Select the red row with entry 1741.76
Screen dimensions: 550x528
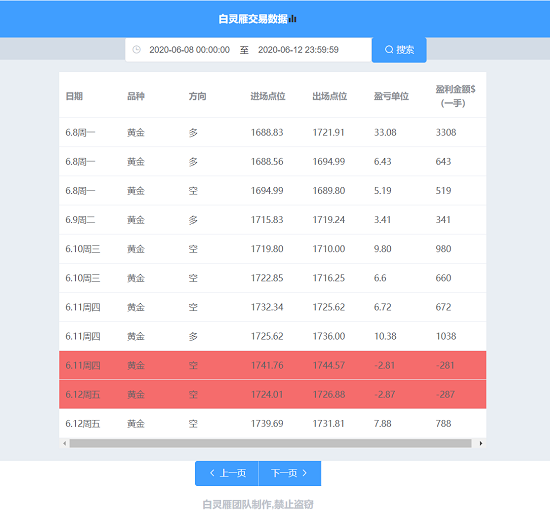pyautogui.click(x=273, y=365)
